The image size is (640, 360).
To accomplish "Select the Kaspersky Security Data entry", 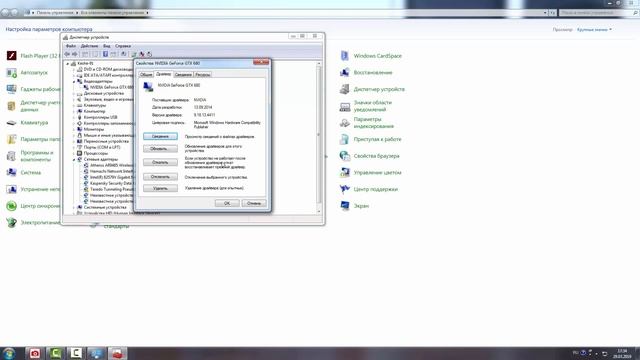I will coord(109,183).
